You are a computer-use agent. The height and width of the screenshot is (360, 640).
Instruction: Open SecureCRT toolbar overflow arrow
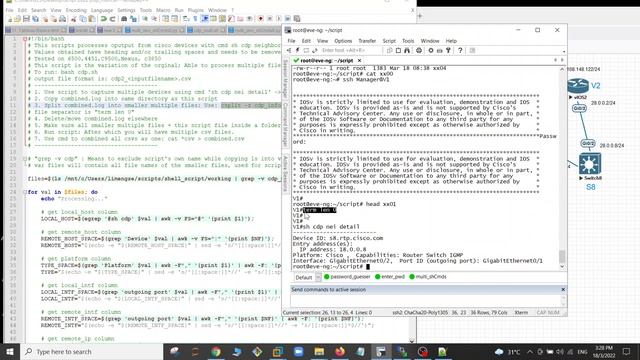(x=564, y=51)
